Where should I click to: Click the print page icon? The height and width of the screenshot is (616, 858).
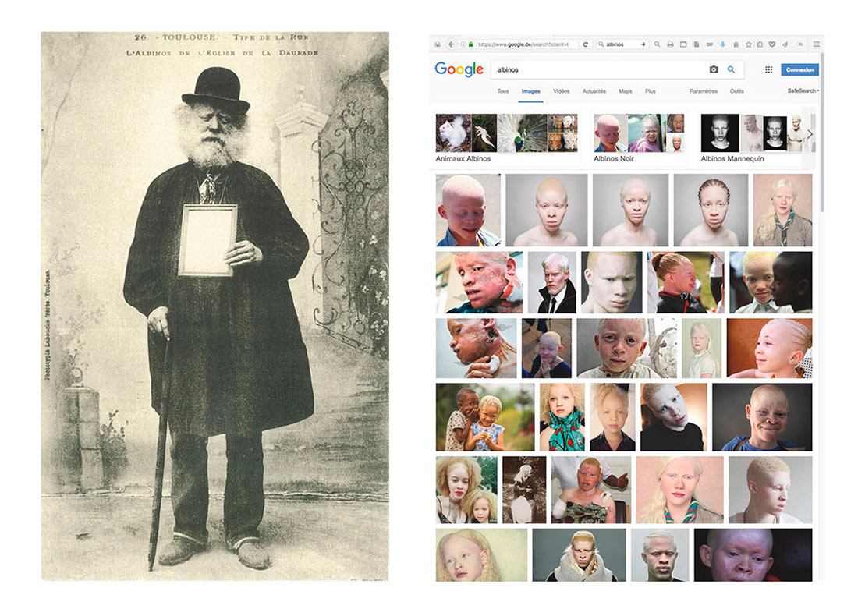tap(671, 44)
